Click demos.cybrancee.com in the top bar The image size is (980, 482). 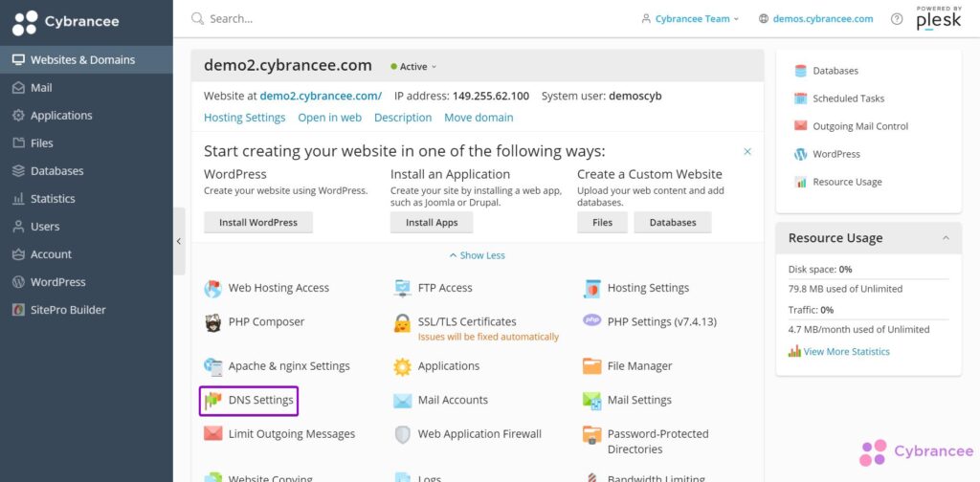(x=822, y=19)
